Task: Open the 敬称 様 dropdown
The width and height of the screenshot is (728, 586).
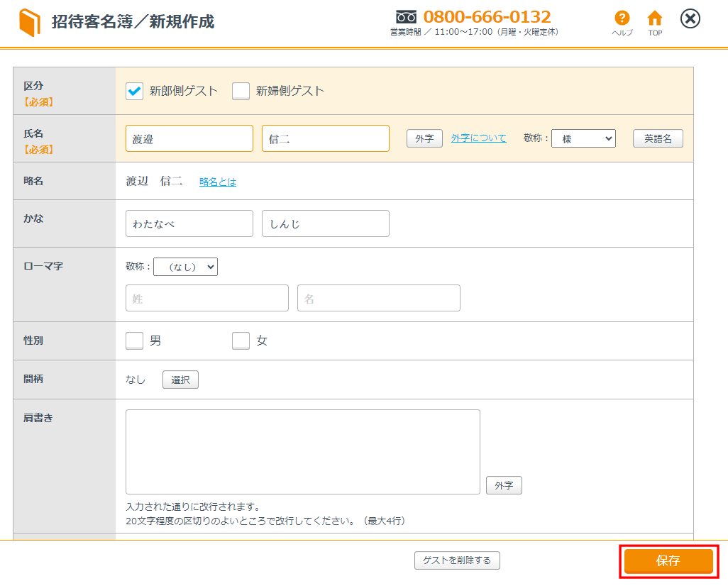Action: pyautogui.click(x=583, y=138)
